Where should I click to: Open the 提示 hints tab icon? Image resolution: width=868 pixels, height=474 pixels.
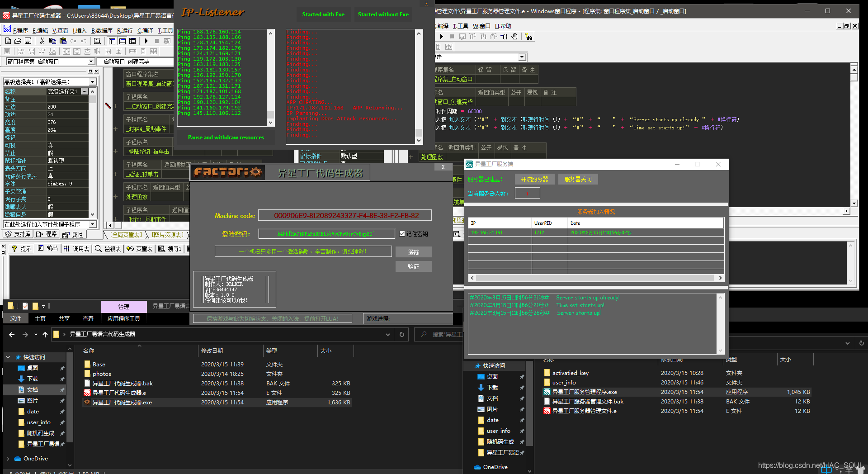click(22, 248)
